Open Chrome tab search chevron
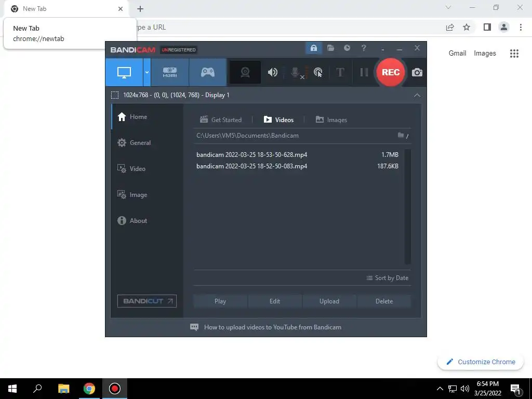 [x=448, y=7]
